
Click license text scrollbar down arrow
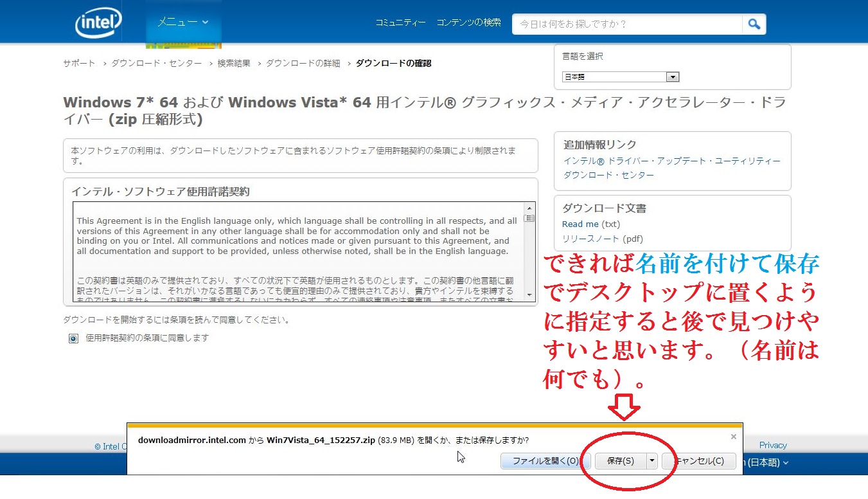(x=530, y=295)
